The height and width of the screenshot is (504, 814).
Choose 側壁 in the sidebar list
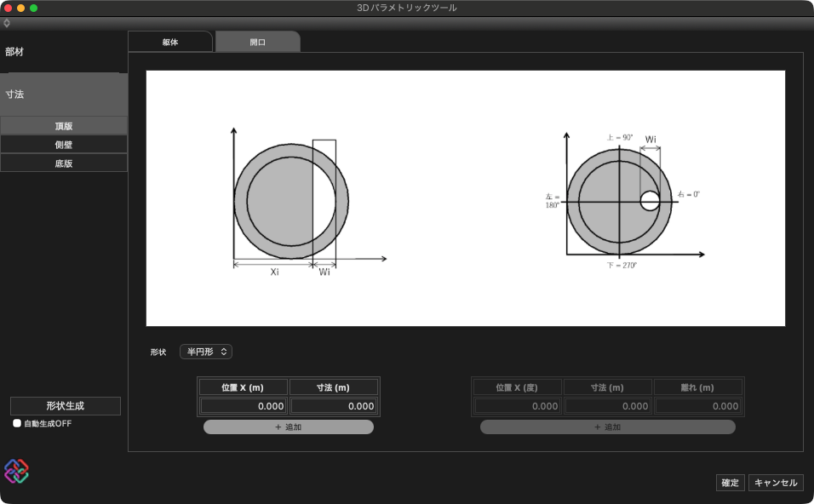[x=64, y=145]
